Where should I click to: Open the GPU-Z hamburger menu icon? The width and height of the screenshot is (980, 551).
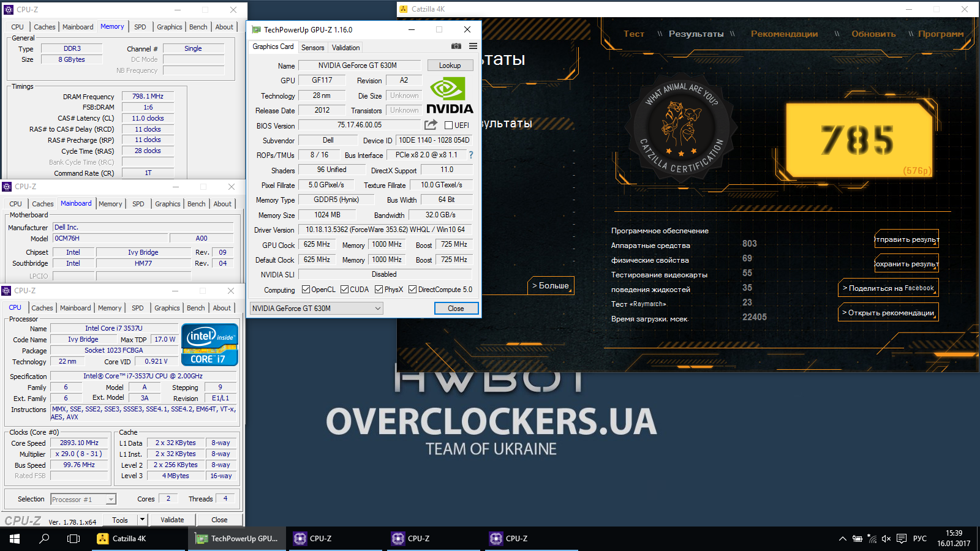coord(473,47)
